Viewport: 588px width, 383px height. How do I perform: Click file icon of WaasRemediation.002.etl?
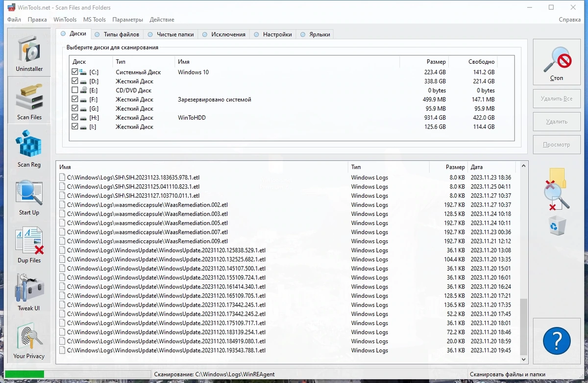click(x=62, y=205)
